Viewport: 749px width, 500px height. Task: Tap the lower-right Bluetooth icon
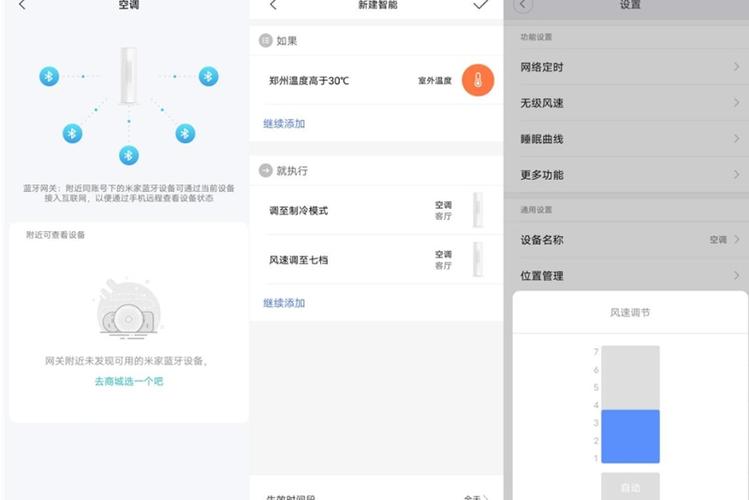pos(185,134)
